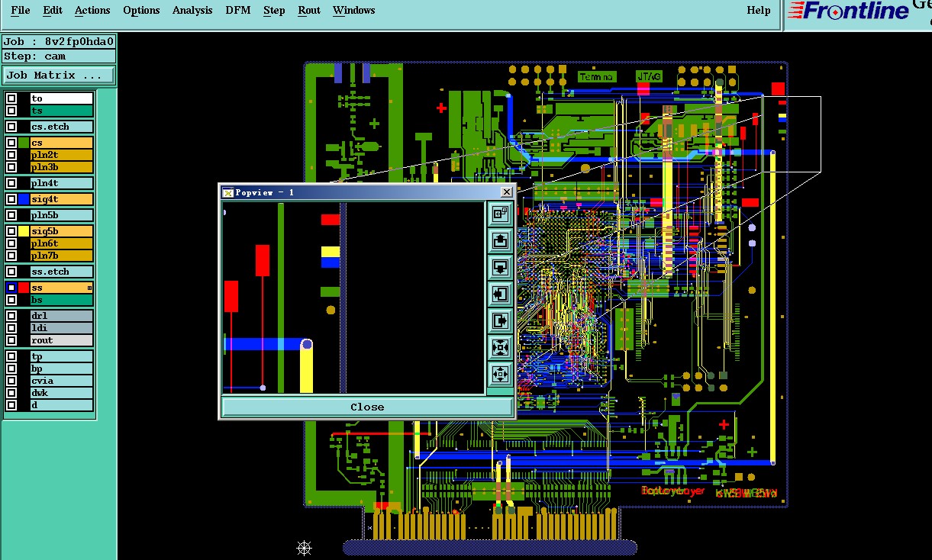The height and width of the screenshot is (560, 932).
Task: Pan the Popview right with the right-arrow icon
Action: click(x=500, y=320)
